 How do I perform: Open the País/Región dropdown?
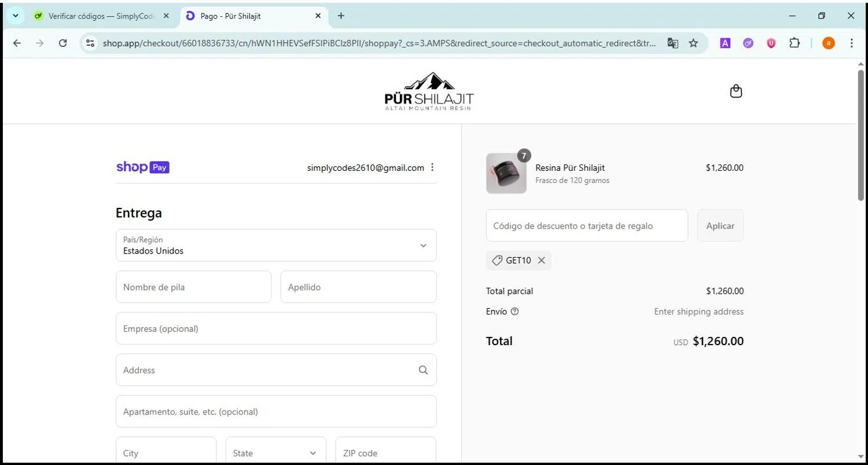coord(276,245)
